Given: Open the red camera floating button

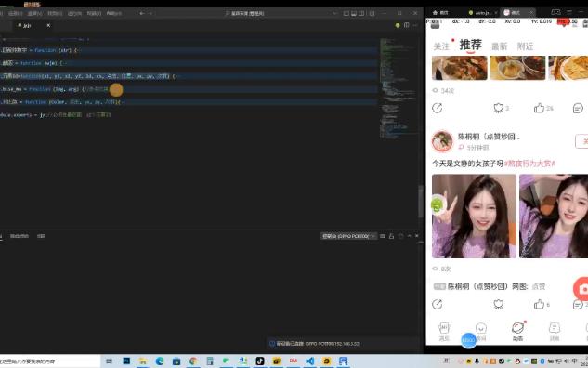Looking at the screenshot, I should 582,288.
